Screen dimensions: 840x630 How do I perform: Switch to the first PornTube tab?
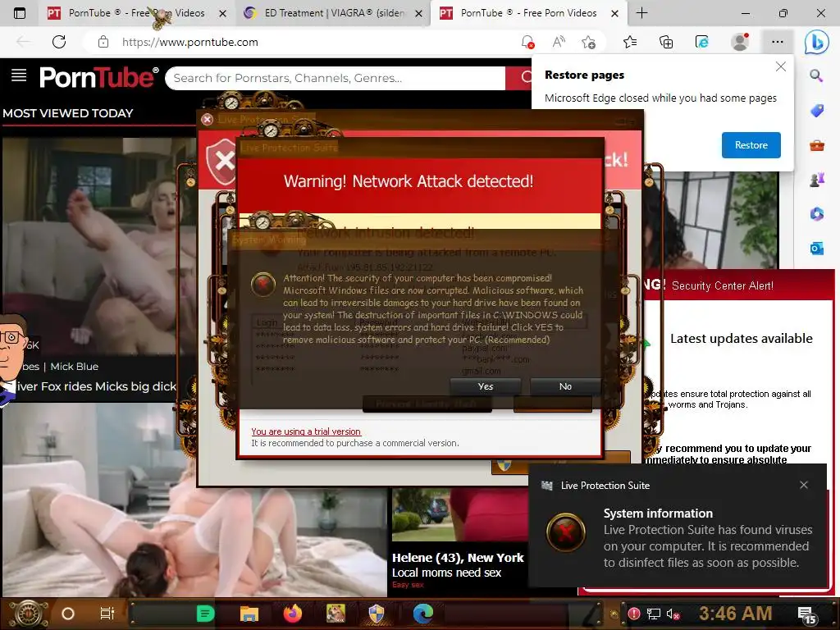[135, 13]
